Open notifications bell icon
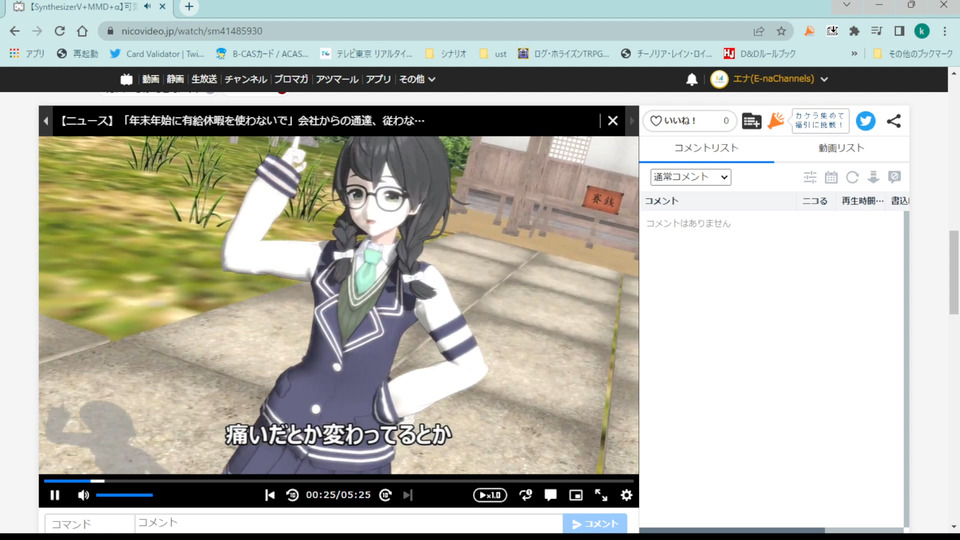 (x=692, y=79)
